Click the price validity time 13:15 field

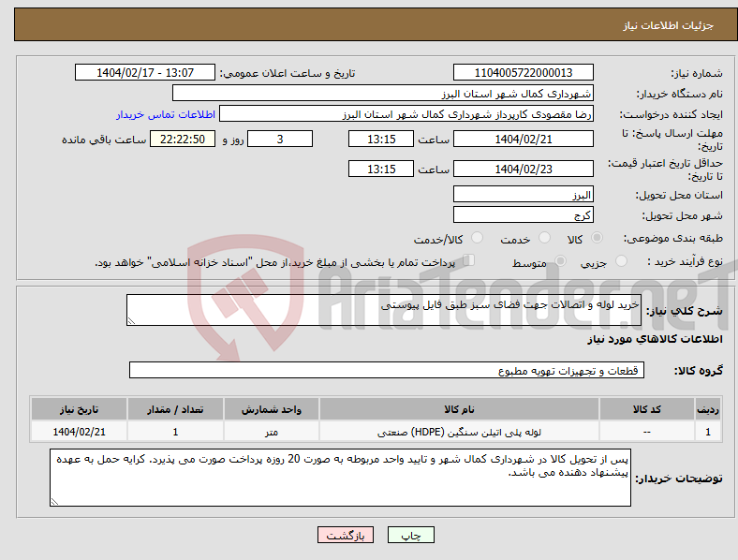(x=381, y=169)
